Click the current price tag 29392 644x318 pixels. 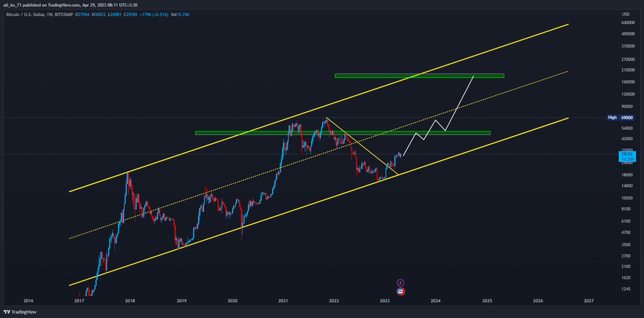[x=626, y=154]
